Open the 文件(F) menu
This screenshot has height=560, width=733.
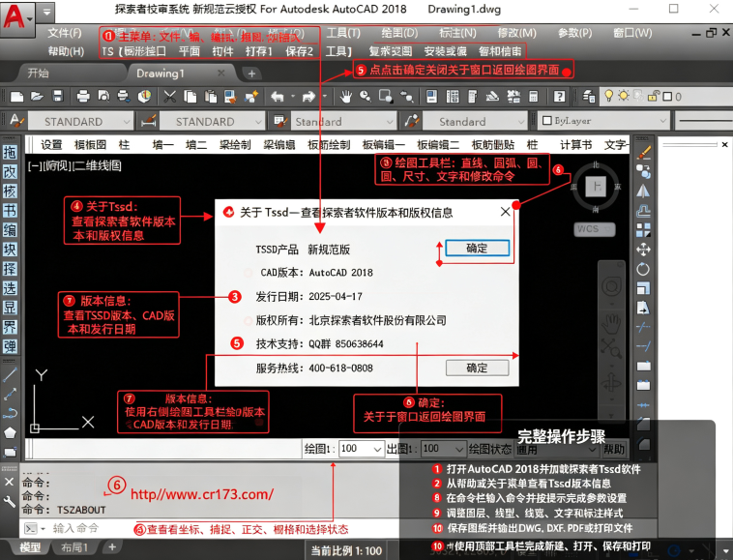pyautogui.click(x=65, y=33)
